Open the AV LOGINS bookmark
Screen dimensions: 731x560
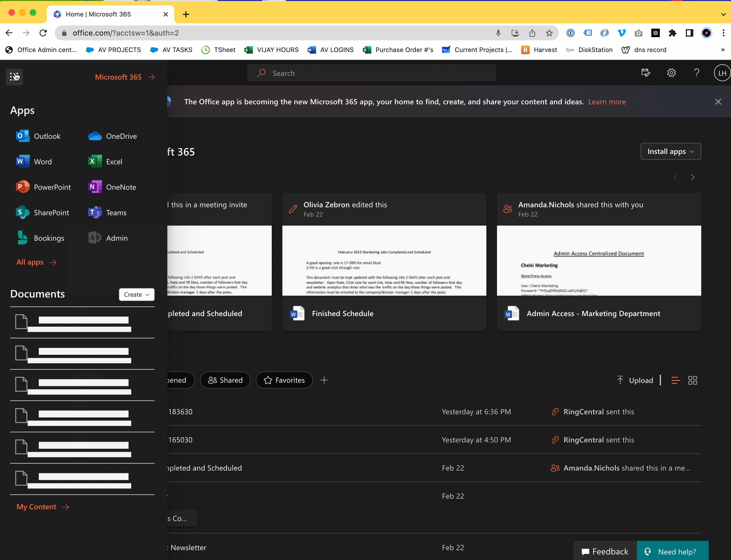tap(331, 50)
